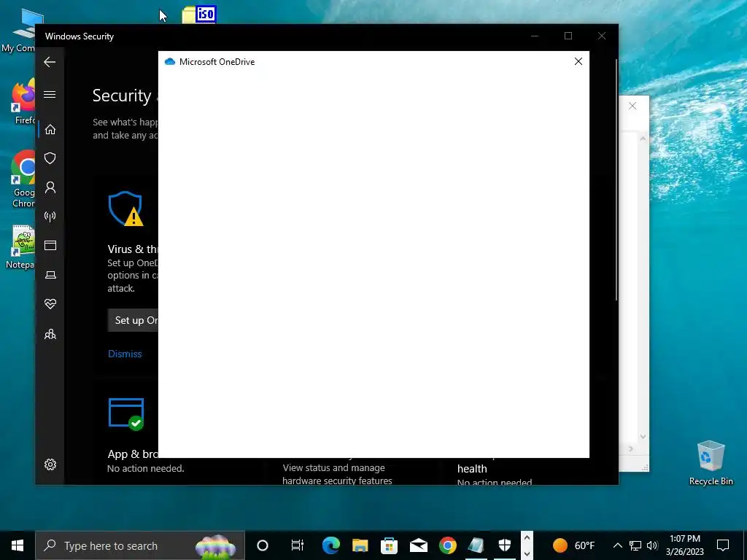
Task: Select Firefox desktop shortcut
Action: pyautogui.click(x=23, y=102)
